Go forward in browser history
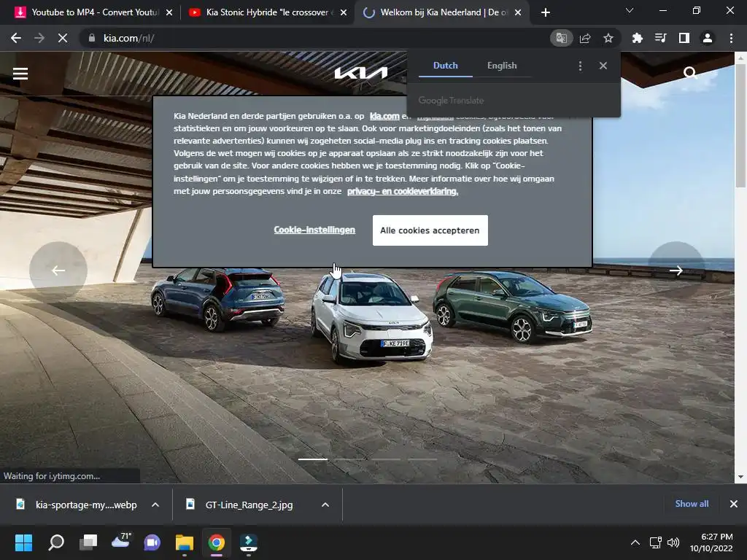This screenshot has height=560, width=747. click(39, 38)
